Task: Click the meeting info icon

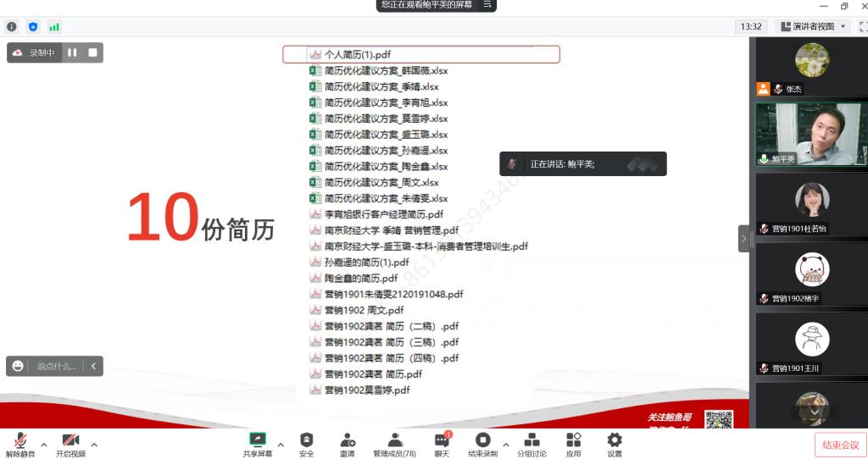Action: tap(12, 26)
